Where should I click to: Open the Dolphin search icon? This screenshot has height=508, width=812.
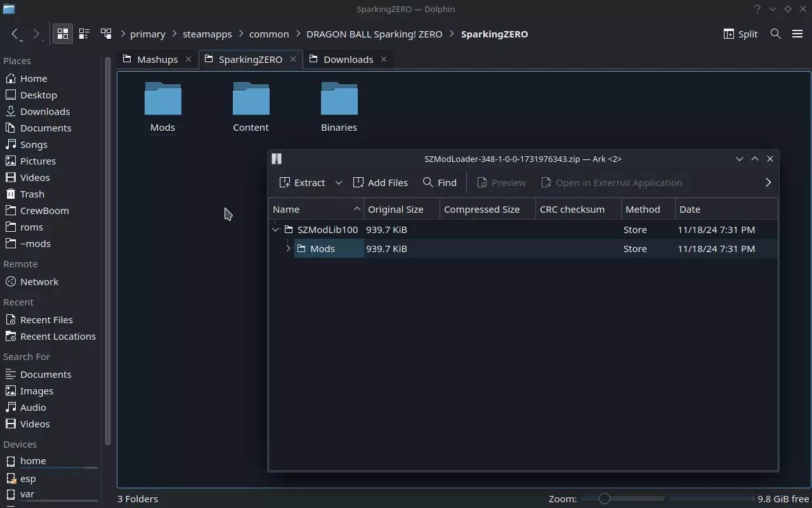pyautogui.click(x=775, y=34)
